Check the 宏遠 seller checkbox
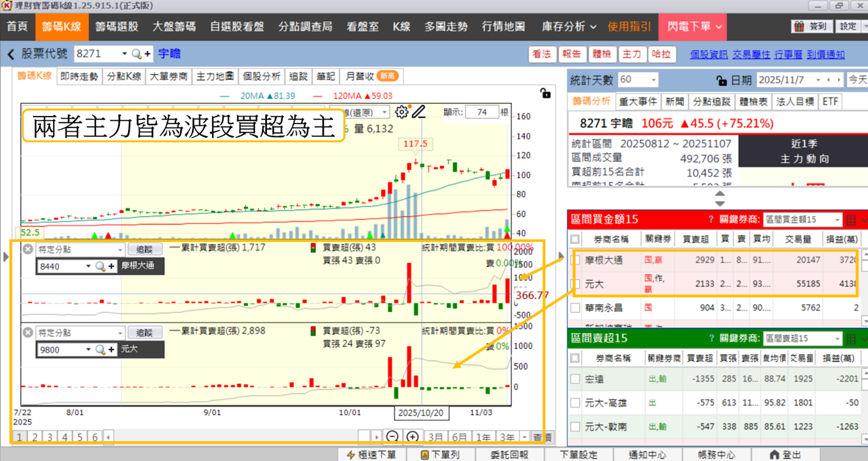 click(x=575, y=379)
